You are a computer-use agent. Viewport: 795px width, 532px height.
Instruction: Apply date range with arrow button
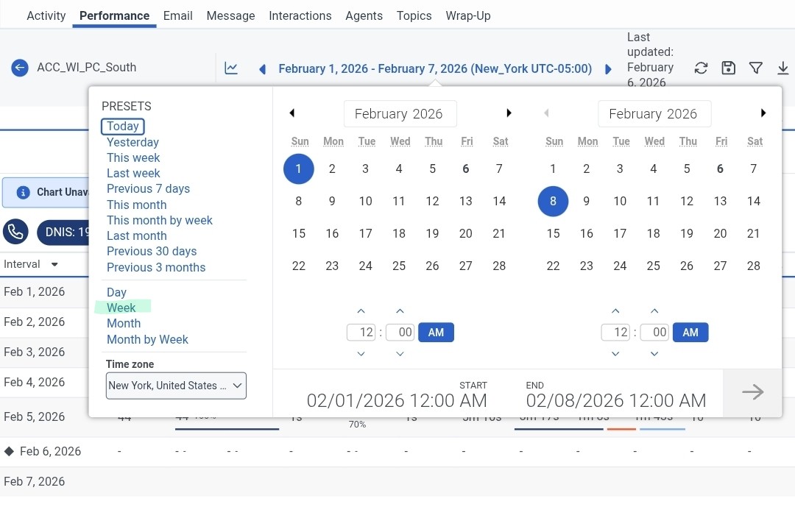click(752, 392)
